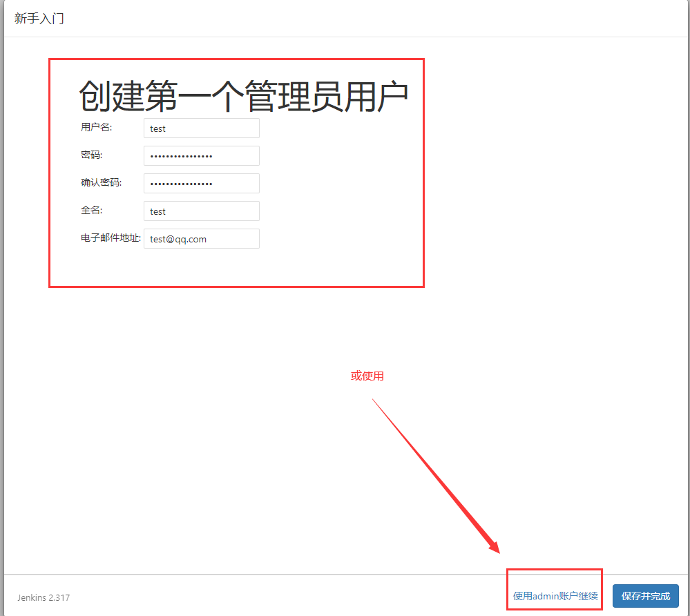Viewport: 690px width, 616px height.
Task: Click the 全名 input field
Action: [x=202, y=211]
